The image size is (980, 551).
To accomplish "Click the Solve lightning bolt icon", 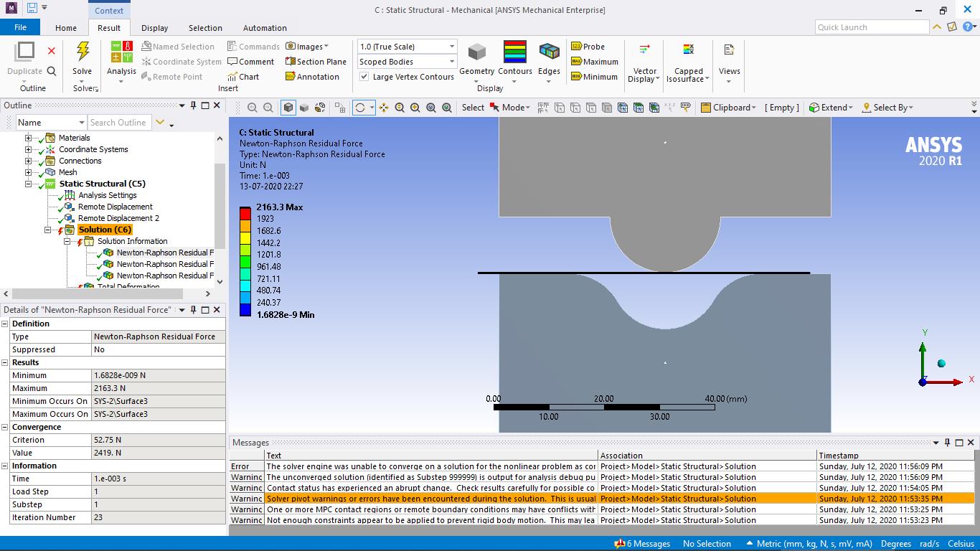I will point(83,51).
